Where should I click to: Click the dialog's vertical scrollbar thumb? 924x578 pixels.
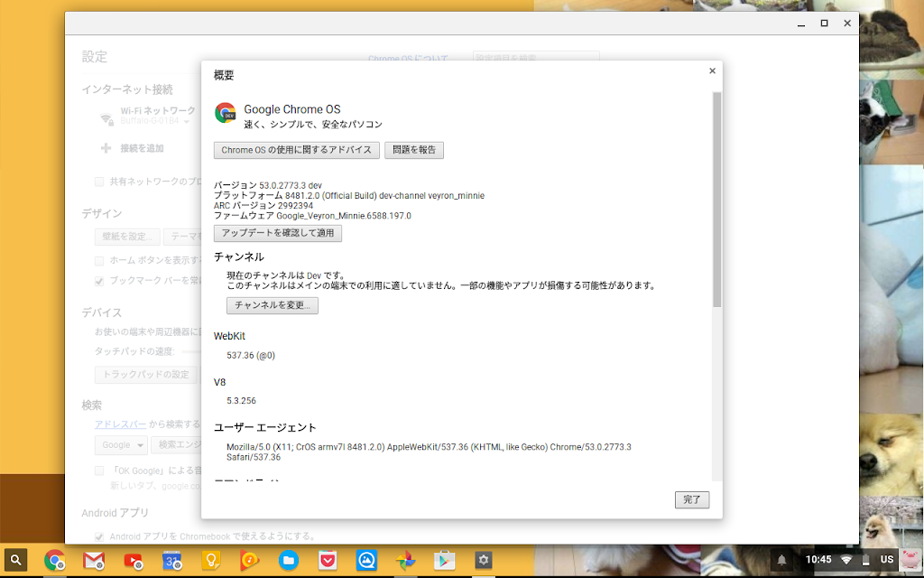pos(716,200)
